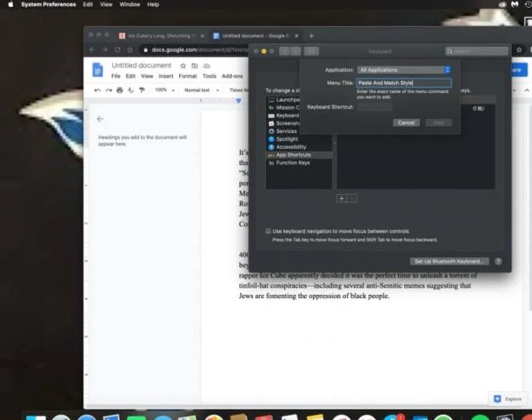
Task: Open the Edit menu in macOS menu bar
Action: [88, 5]
